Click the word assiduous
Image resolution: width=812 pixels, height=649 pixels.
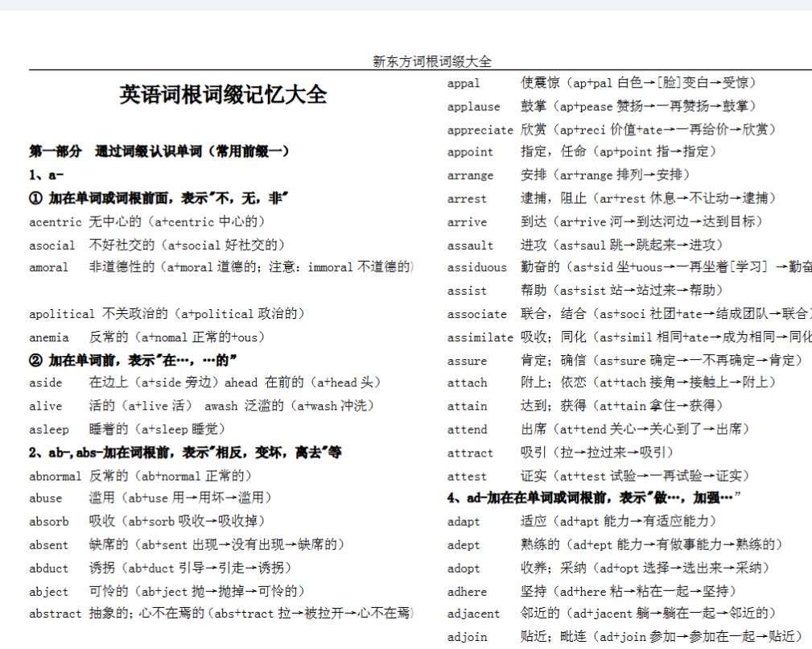tap(477, 268)
